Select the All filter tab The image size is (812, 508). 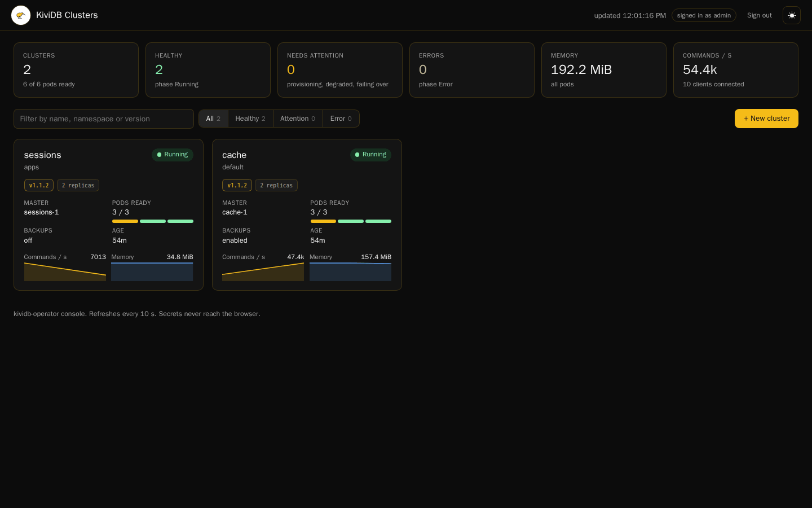pyautogui.click(x=213, y=119)
